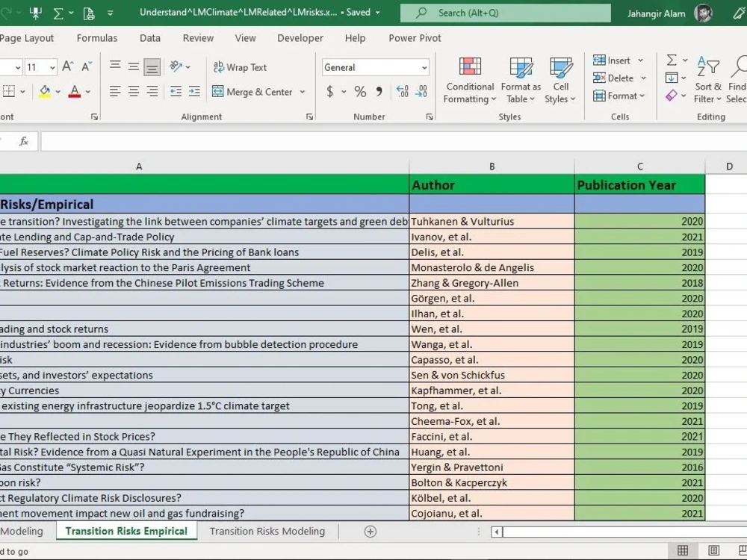The image size is (747, 560).
Task: Expand accounting format dropdown arrow
Action: [344, 91]
